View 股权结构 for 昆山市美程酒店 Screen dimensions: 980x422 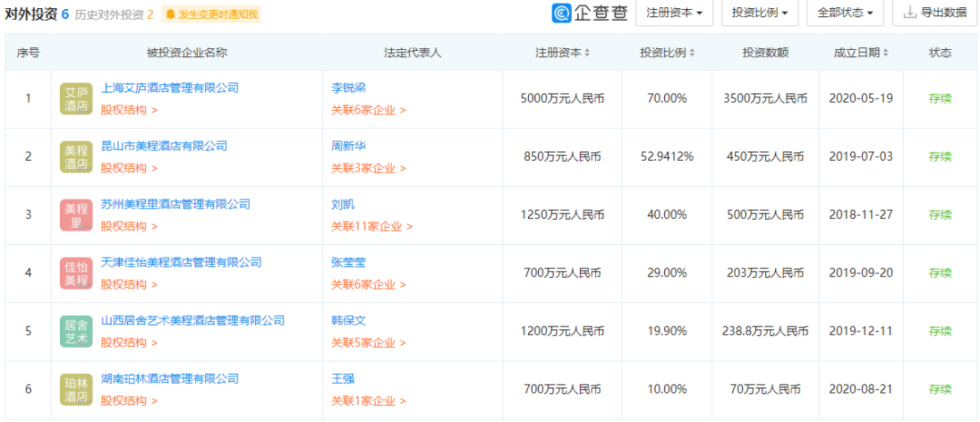pyautogui.click(x=130, y=169)
